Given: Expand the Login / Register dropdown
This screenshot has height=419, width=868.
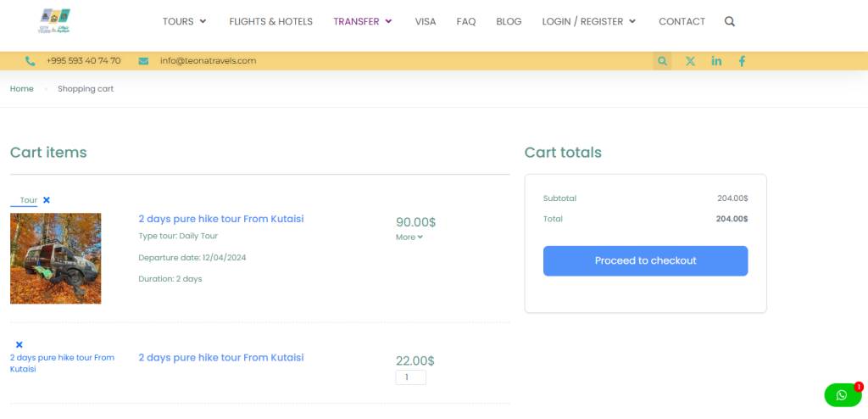Looking at the screenshot, I should pyautogui.click(x=589, y=21).
